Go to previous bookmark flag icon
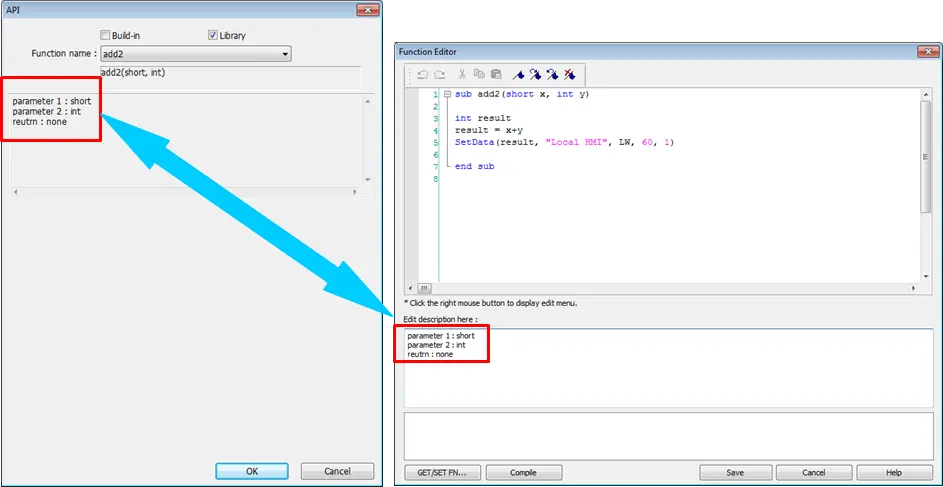 553,75
